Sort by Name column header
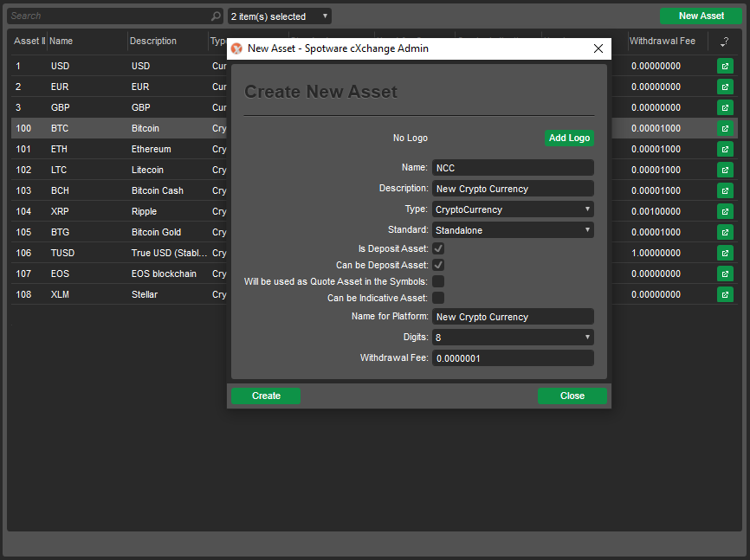Screen dimensions: 750x560 (61, 42)
